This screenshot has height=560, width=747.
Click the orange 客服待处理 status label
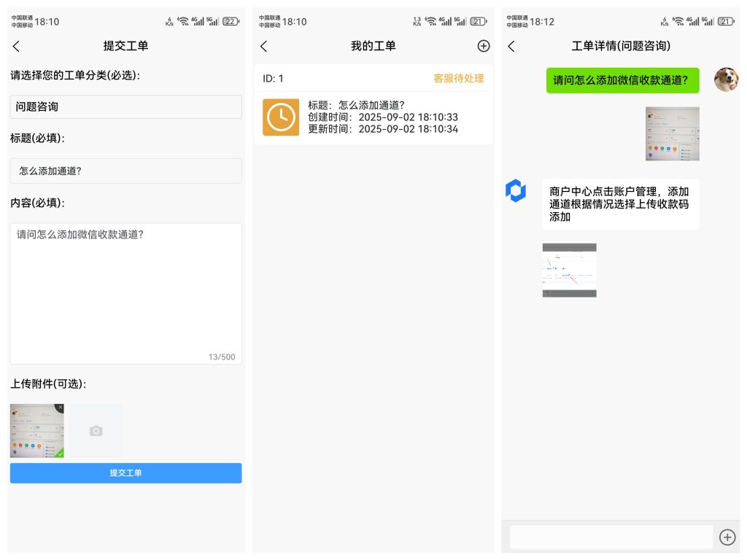tap(460, 78)
